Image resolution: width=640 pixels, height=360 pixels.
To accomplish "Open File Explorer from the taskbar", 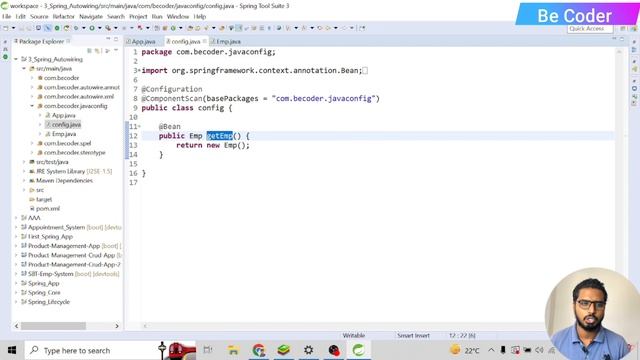I will click(233, 350).
